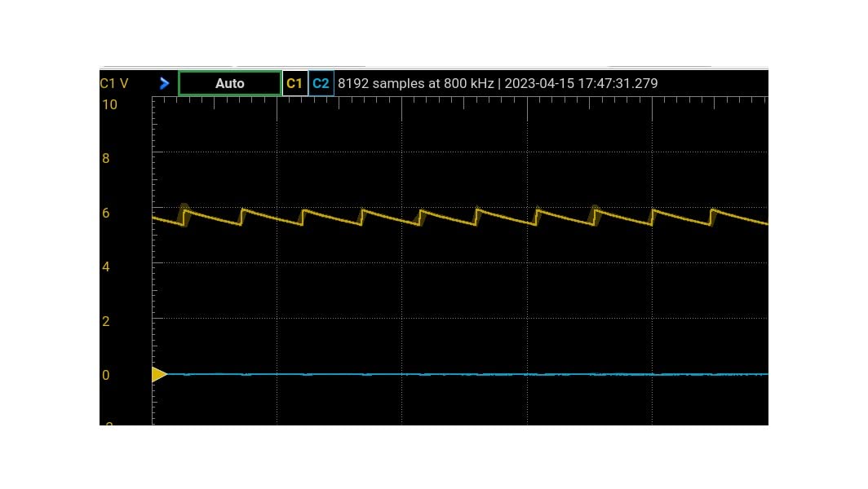Select the yellow C1 ground level marker
The width and height of the screenshot is (868, 489).
pyautogui.click(x=159, y=375)
